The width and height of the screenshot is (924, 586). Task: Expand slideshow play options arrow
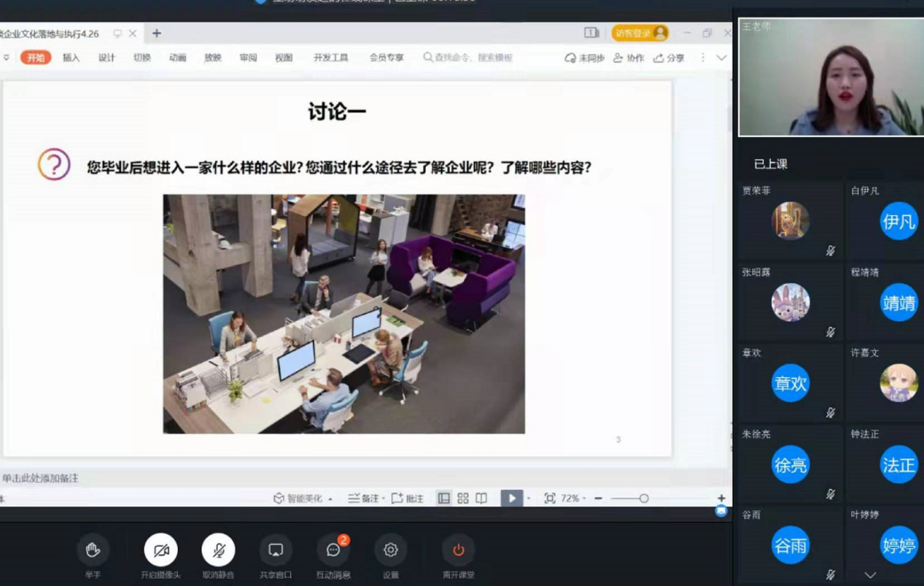point(528,499)
